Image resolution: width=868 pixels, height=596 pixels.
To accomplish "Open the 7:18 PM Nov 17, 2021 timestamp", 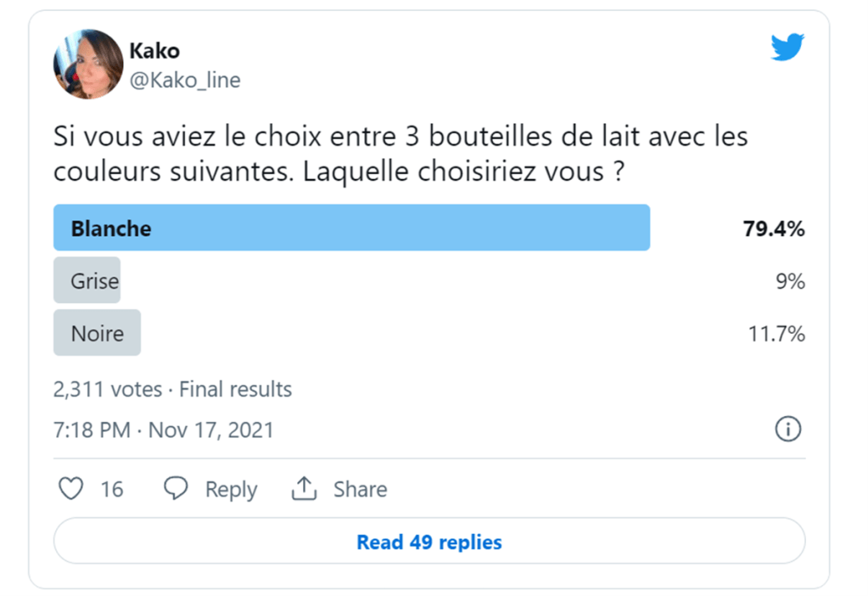I will pos(164,430).
